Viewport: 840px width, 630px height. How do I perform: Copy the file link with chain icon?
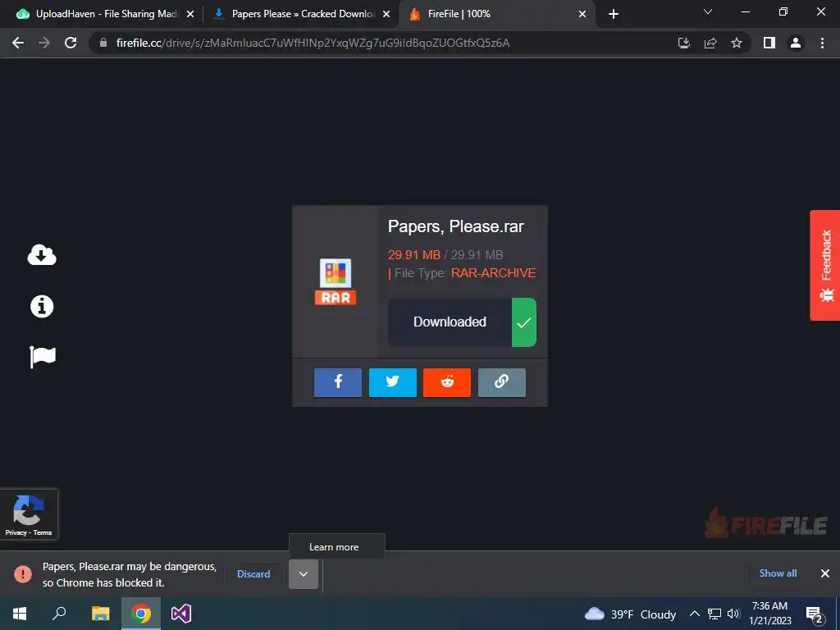501,382
